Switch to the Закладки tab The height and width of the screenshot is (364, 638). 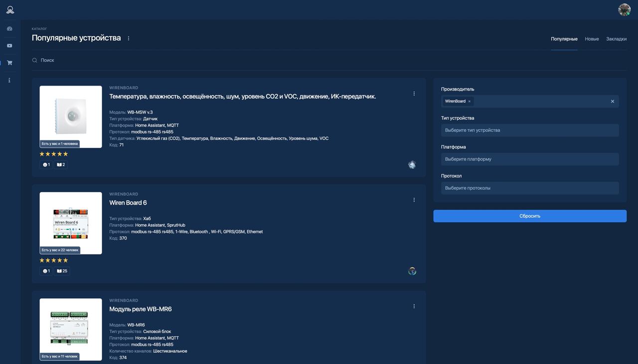coord(616,39)
